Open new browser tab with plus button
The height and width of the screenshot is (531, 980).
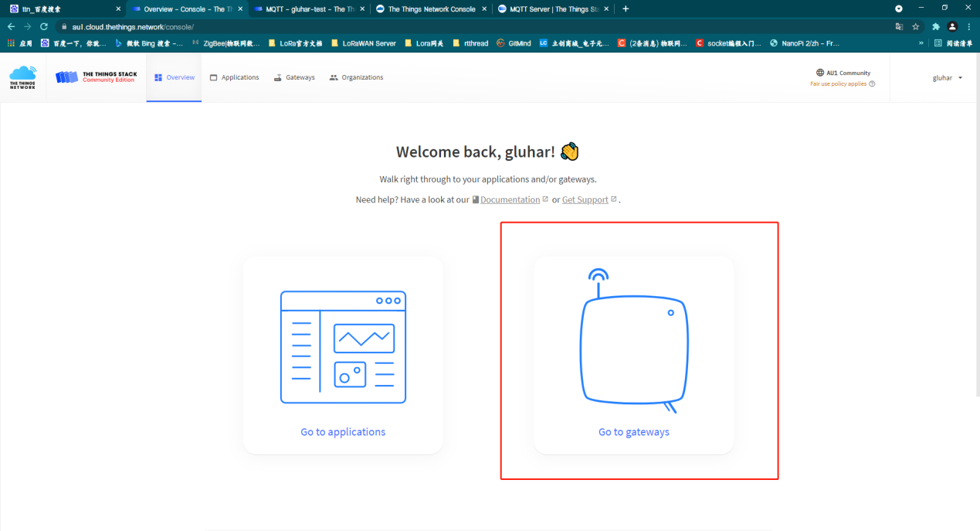coord(626,9)
